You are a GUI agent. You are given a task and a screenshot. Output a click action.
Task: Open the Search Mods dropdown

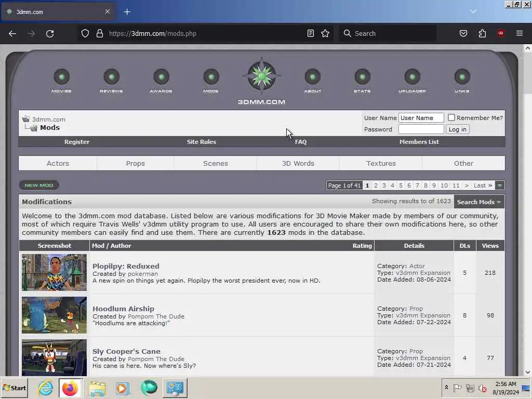(478, 202)
